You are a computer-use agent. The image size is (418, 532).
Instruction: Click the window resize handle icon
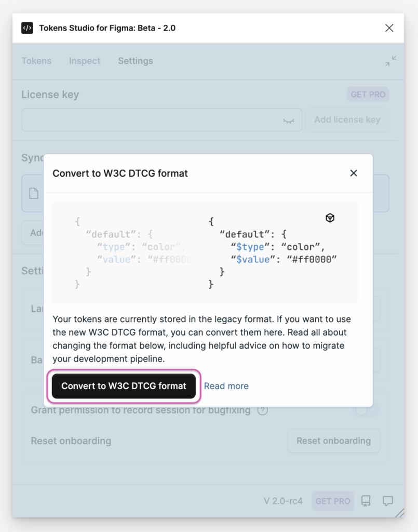pyautogui.click(x=399, y=513)
